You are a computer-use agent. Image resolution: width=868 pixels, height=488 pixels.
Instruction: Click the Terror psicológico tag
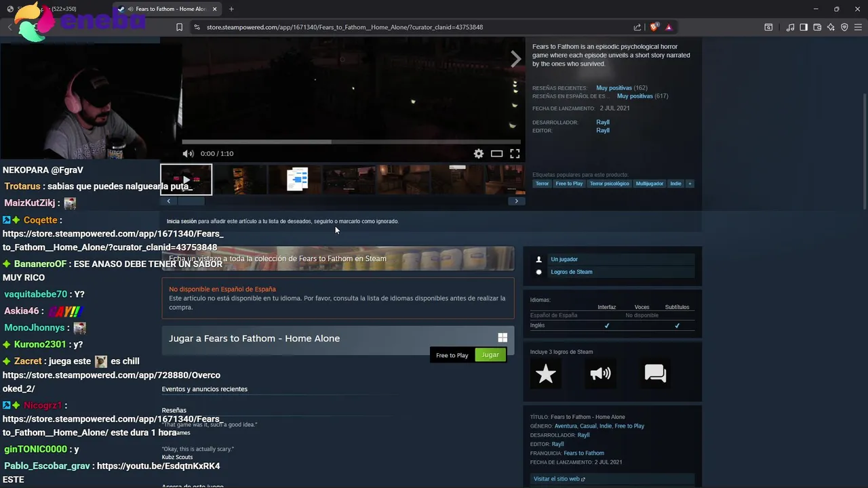click(609, 184)
